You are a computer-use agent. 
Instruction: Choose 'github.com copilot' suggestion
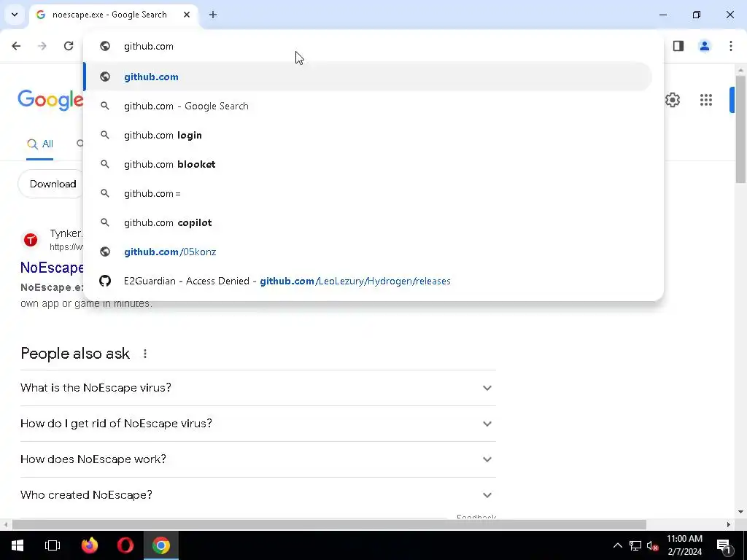tap(368, 223)
